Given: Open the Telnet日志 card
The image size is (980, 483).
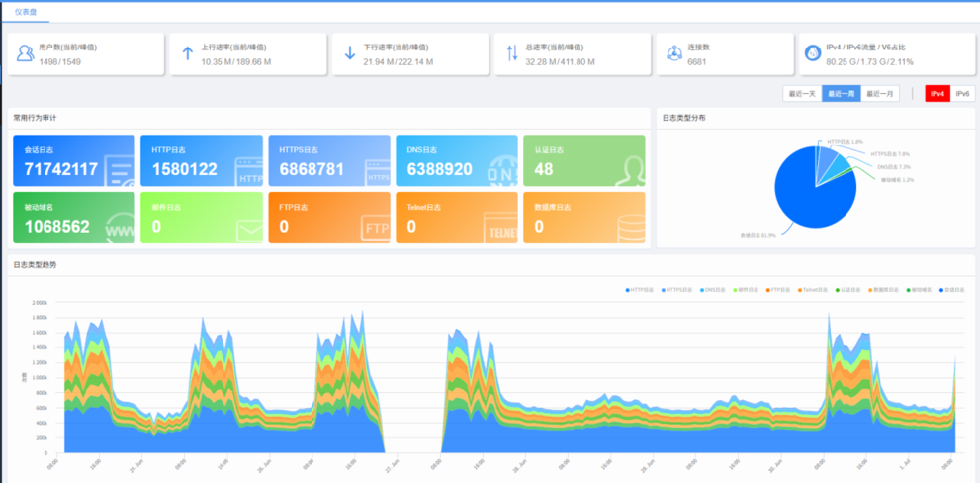Looking at the screenshot, I should [x=457, y=218].
